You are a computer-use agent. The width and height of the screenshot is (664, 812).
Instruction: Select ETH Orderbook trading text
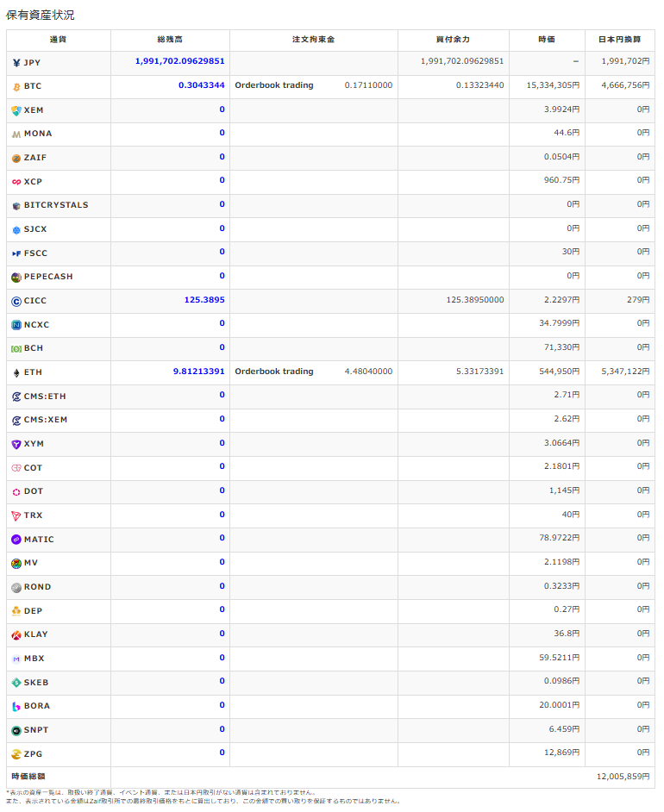coord(274,372)
